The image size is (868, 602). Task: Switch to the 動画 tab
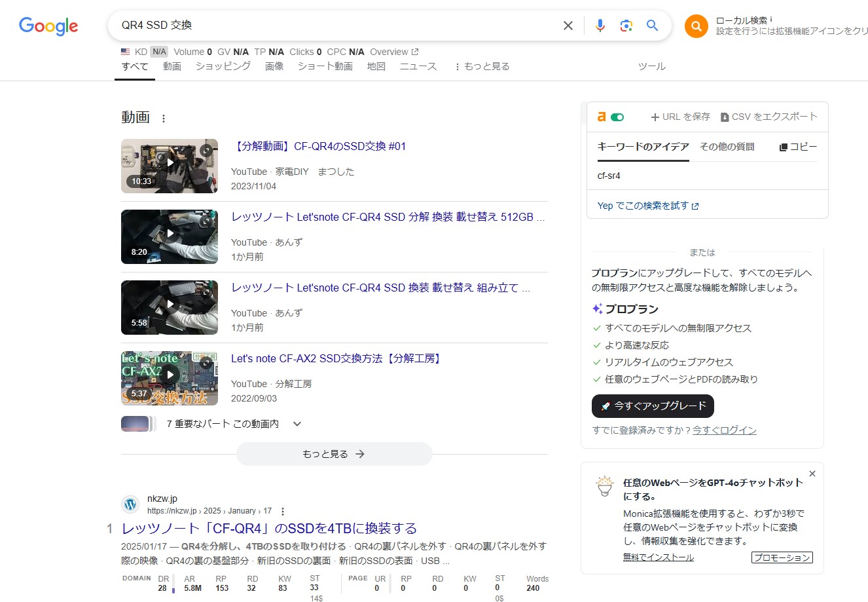(172, 66)
